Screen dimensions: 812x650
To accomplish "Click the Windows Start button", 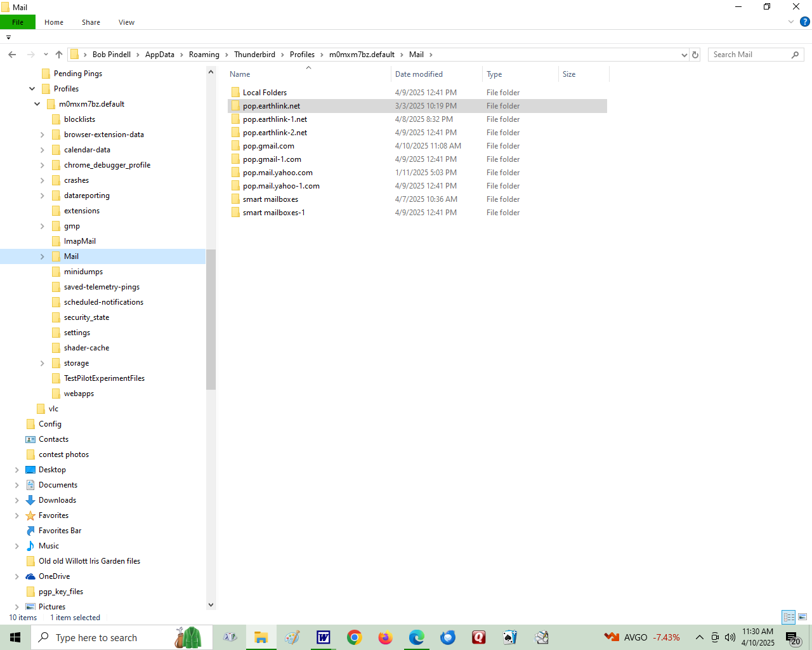I will tap(15, 637).
